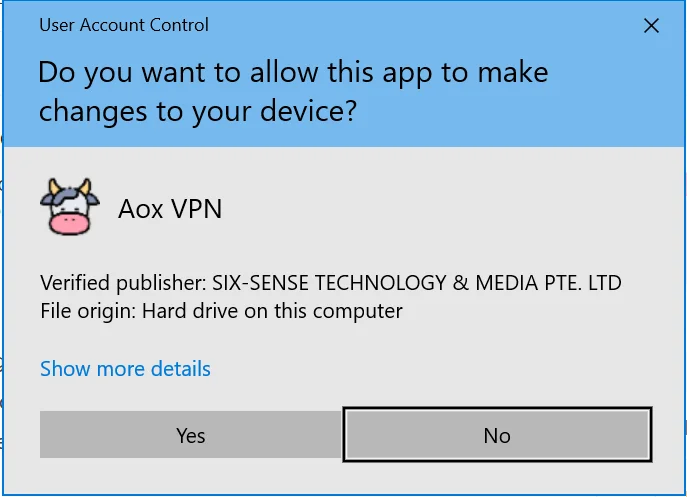Click the "Aox" word in the app name
The width and height of the screenshot is (687, 497).
coord(138,209)
